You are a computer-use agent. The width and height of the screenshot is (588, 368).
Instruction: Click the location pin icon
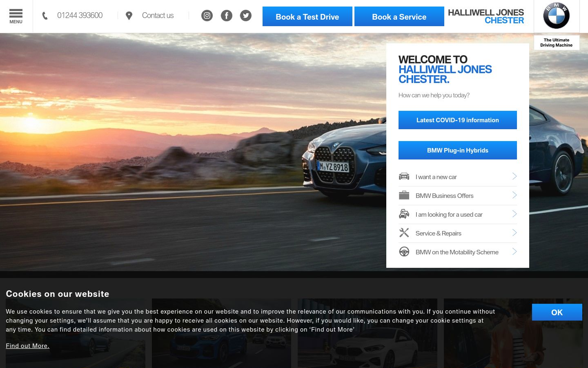[129, 16]
